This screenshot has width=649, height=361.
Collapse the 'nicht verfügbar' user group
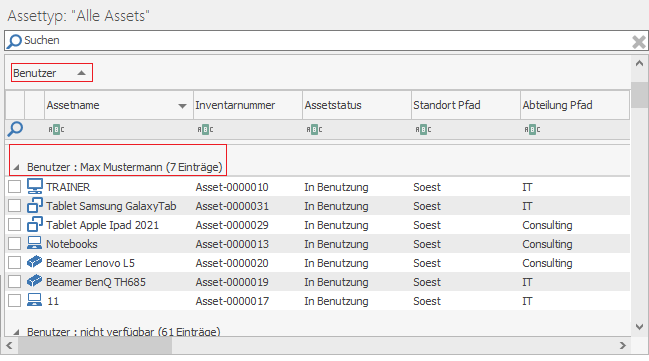coord(17,332)
